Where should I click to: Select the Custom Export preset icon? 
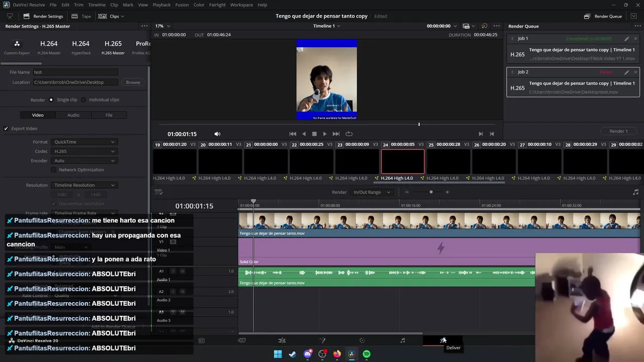[17, 44]
